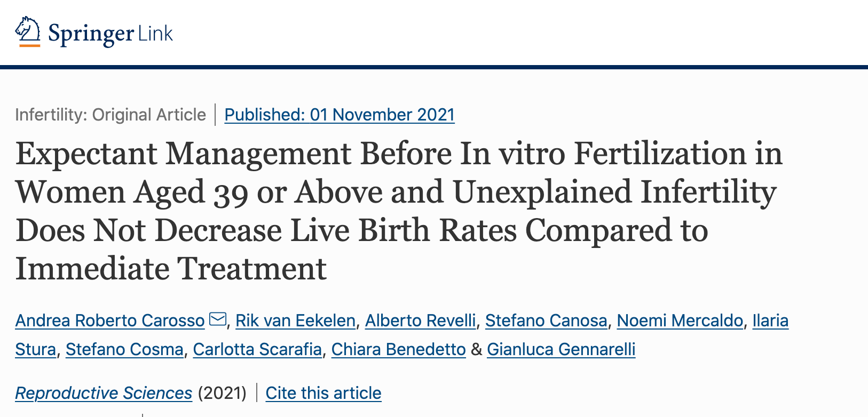Screen dimensions: 868x417
Task: Select the Infertility: Original Article label
Action: [111, 115]
